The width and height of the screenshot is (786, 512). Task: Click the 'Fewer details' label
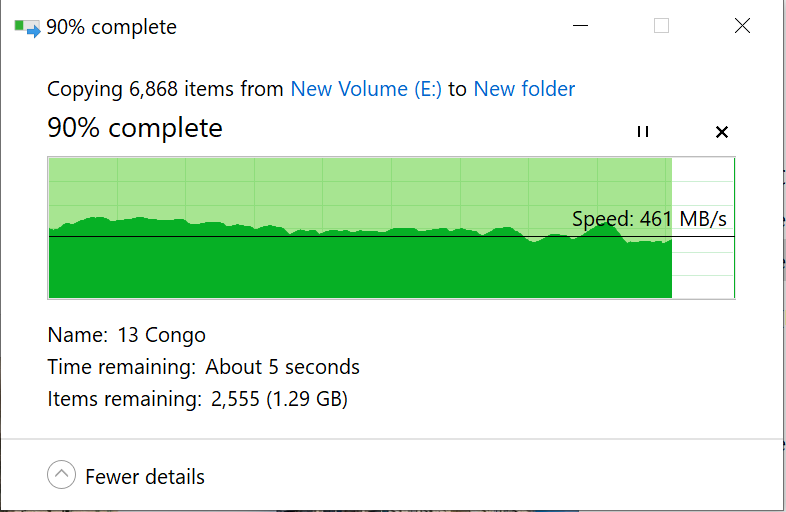(x=145, y=477)
